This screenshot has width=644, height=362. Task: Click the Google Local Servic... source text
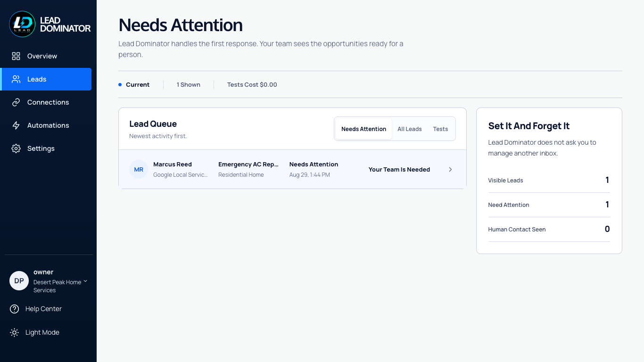tap(181, 175)
